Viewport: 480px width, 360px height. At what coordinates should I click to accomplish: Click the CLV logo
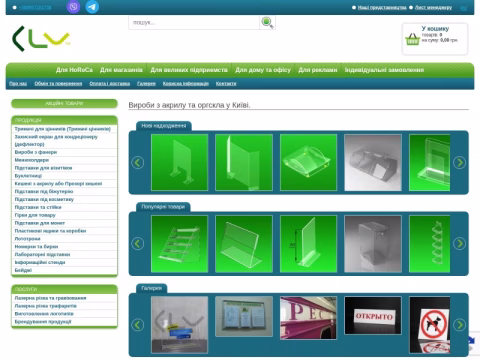tap(41, 39)
